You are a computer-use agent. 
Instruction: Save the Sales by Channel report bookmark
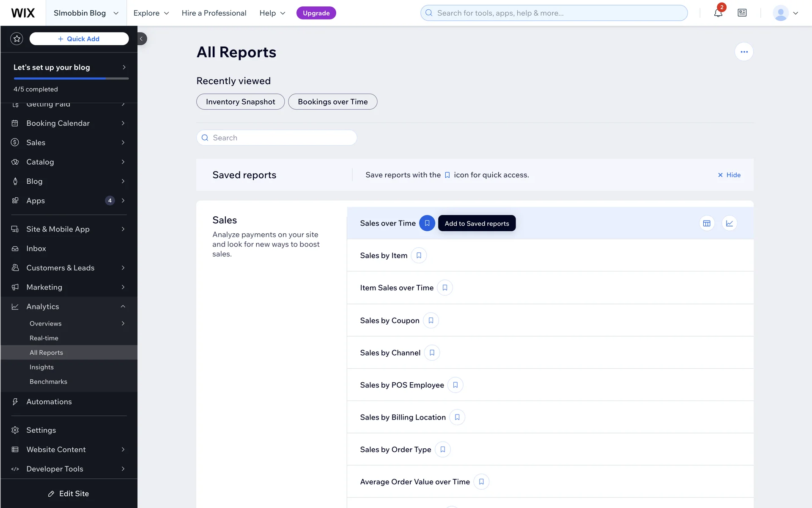[x=432, y=353]
